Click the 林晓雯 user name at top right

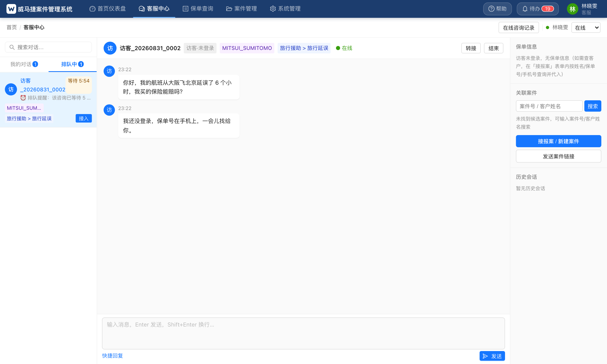pos(589,6)
